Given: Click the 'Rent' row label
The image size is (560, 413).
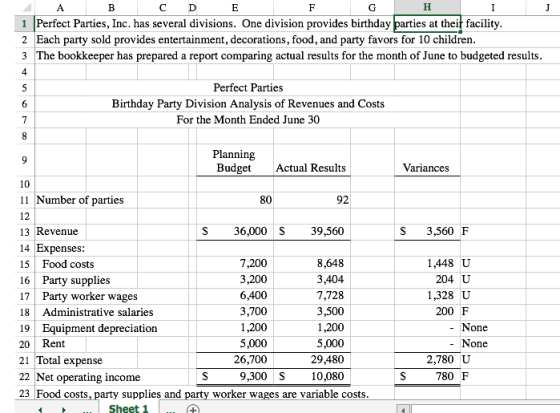Looking at the screenshot, I should click(54, 344).
